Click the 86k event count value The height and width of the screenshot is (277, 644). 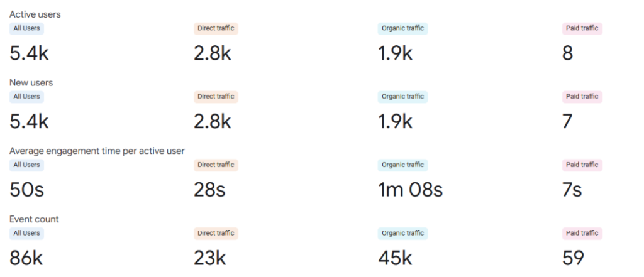point(26,258)
